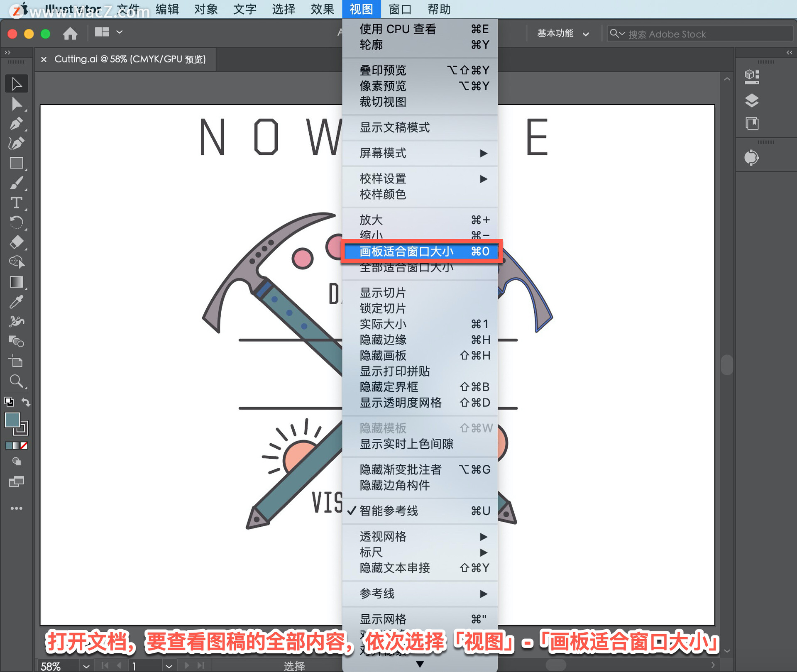Select the Direct Selection tool
The image size is (797, 672).
tap(17, 104)
